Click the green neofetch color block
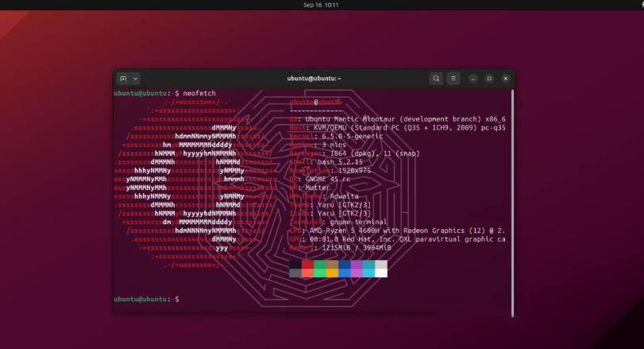Screen dimensions: 644x349 (x=320, y=264)
